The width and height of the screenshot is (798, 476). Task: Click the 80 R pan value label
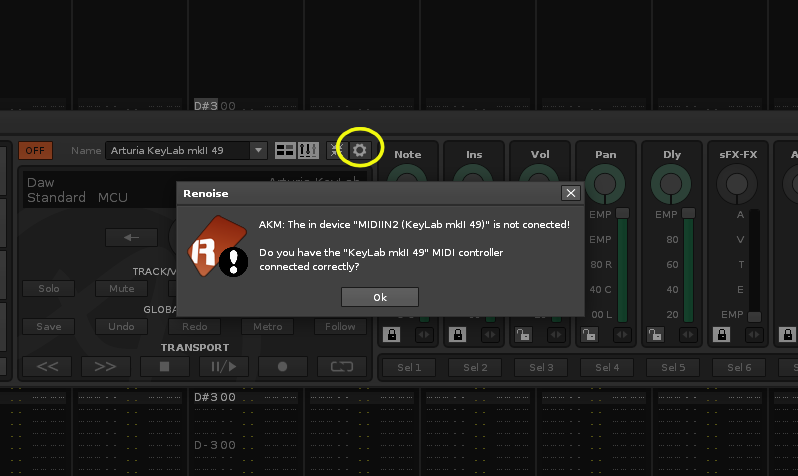(x=601, y=265)
